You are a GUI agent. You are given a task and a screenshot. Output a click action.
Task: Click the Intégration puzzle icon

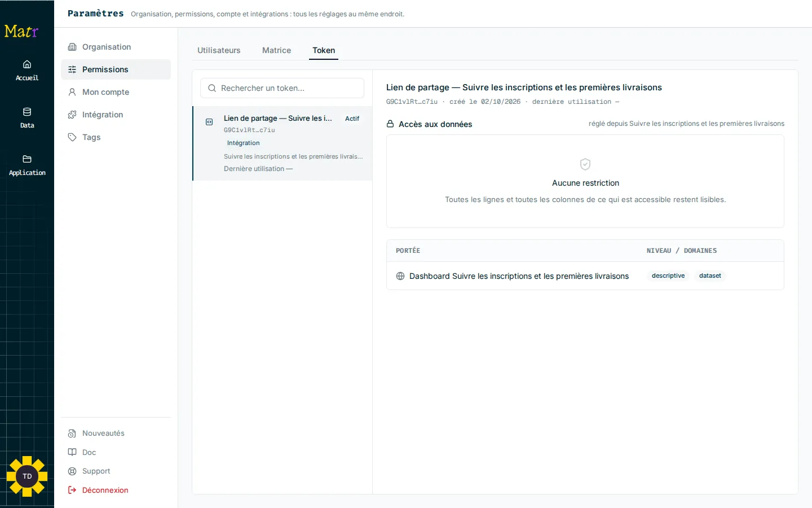coord(72,115)
